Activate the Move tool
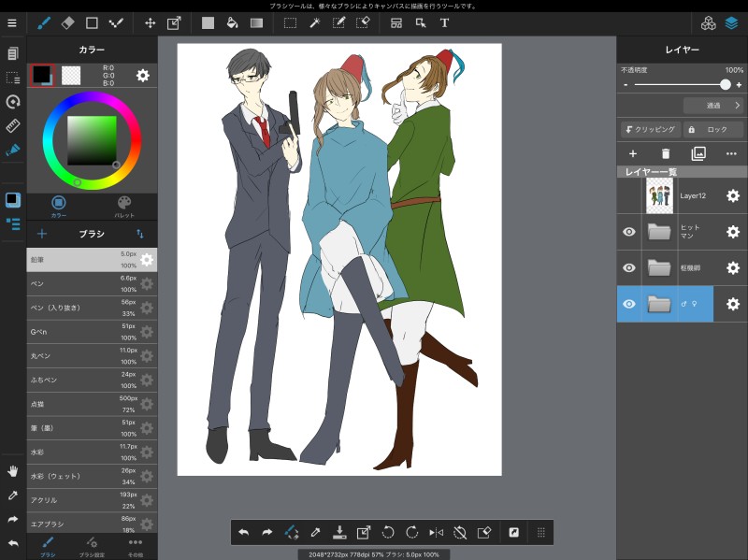 click(151, 22)
